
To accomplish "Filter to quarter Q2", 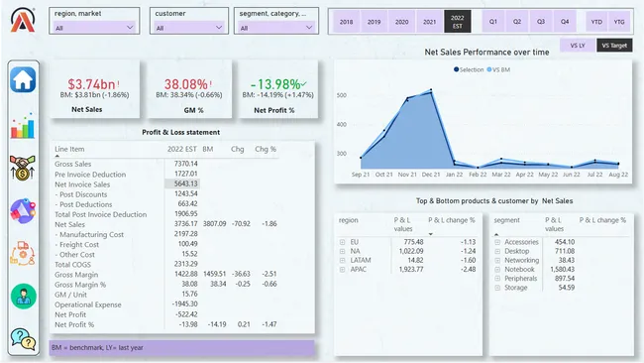I will tap(517, 22).
